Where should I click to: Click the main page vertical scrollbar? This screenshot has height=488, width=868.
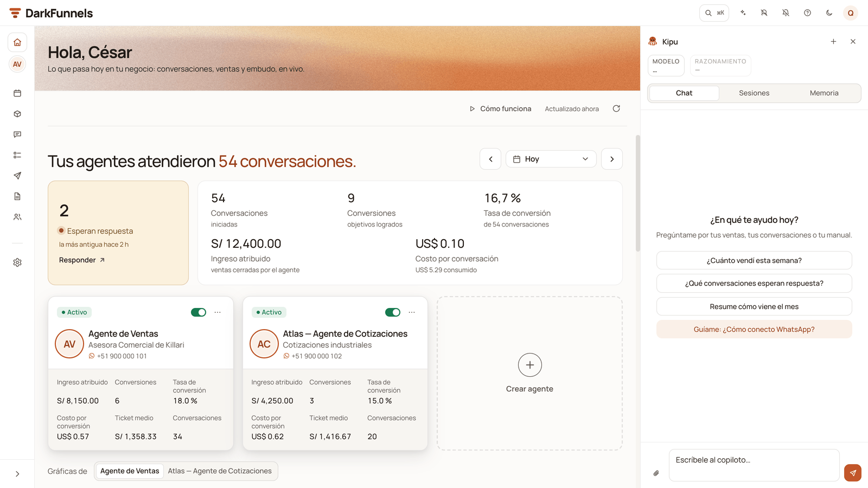pyautogui.click(x=638, y=194)
